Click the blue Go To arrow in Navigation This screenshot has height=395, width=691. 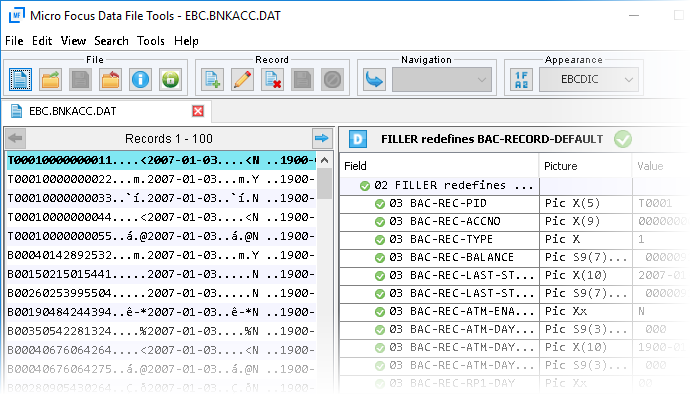click(374, 80)
